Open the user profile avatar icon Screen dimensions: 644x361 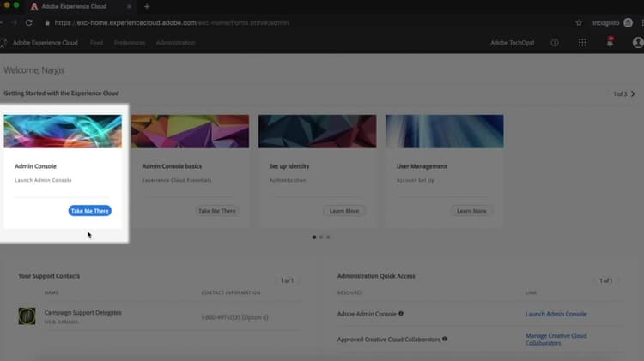click(638, 43)
